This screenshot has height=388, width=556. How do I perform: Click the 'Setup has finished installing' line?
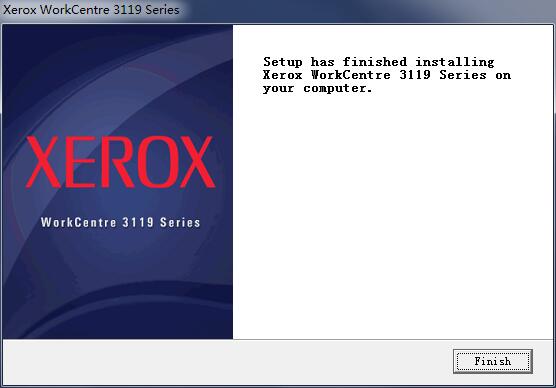[378, 62]
